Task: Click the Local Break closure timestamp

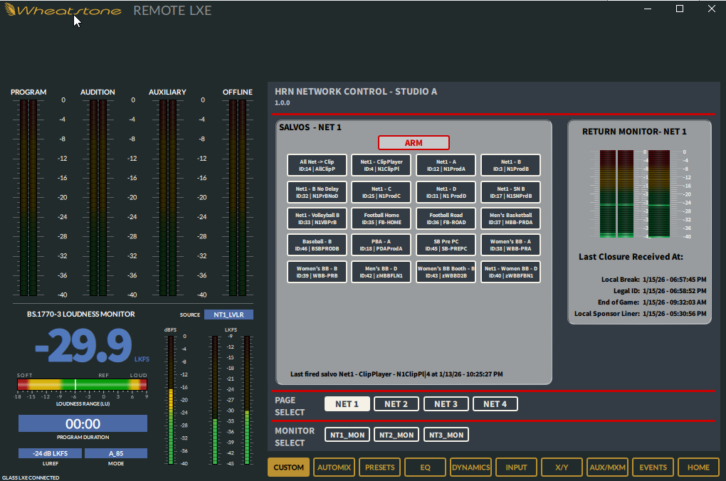Action: pos(674,279)
